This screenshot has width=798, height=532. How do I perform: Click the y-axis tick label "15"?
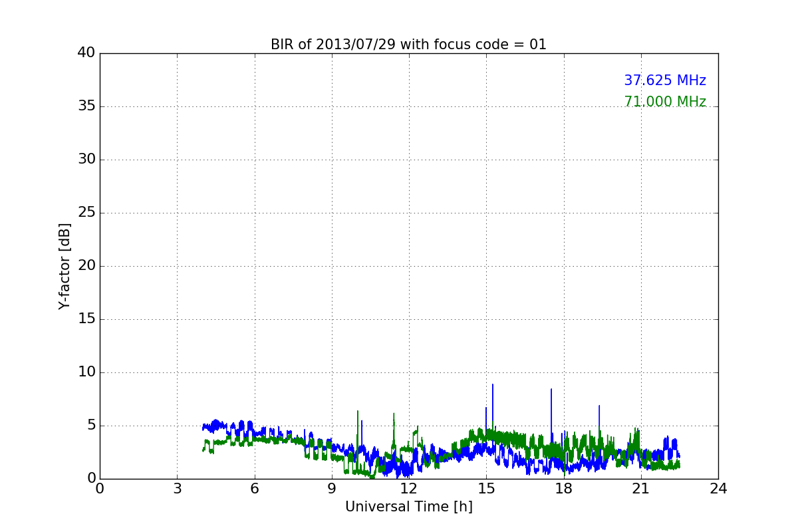coord(86,319)
